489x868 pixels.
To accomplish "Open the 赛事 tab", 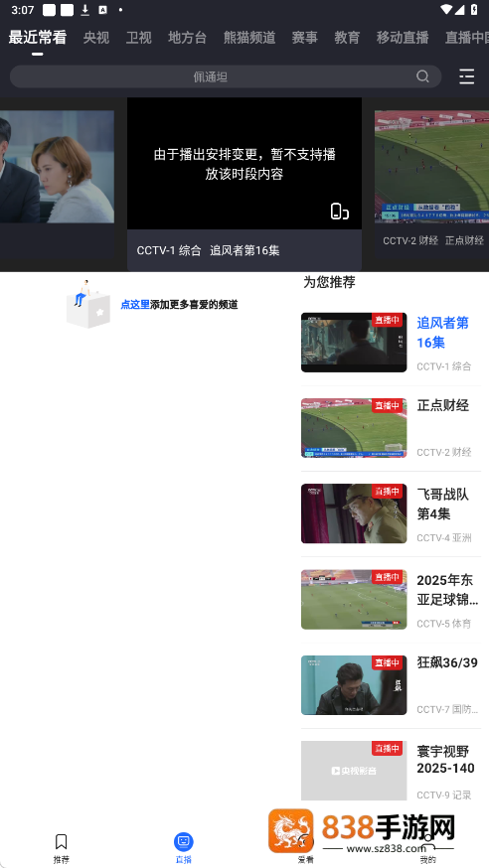I will 304,38.
